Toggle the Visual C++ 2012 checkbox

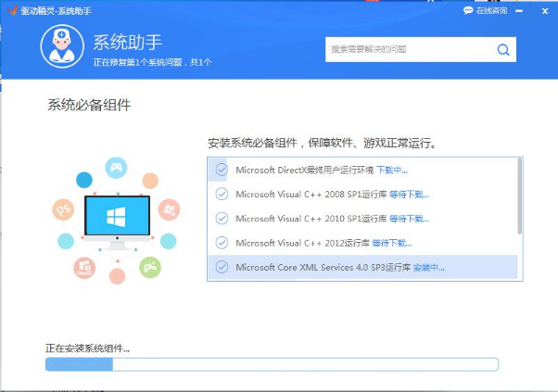click(x=222, y=243)
